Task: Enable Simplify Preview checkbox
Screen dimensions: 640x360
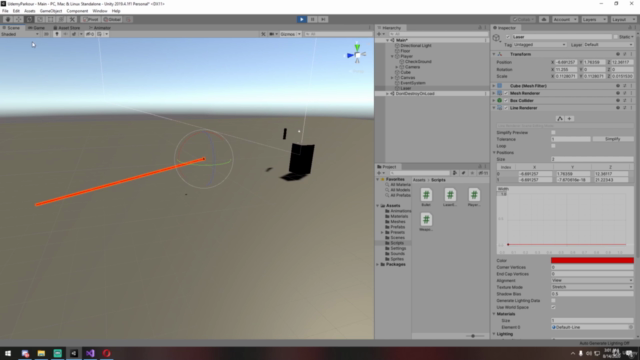Action: (x=553, y=132)
